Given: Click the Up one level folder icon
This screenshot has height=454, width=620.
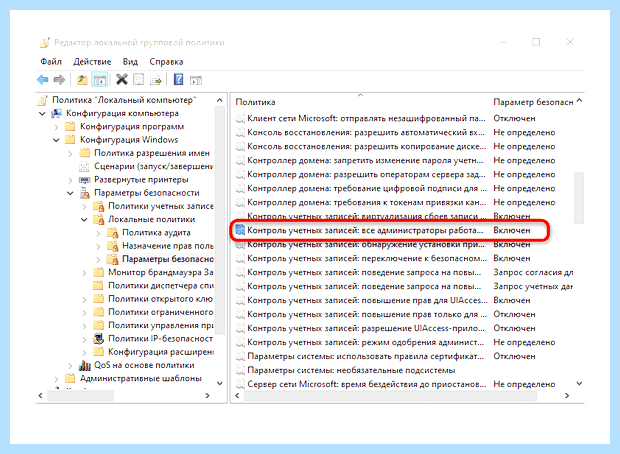Looking at the screenshot, I should pyautogui.click(x=82, y=80).
